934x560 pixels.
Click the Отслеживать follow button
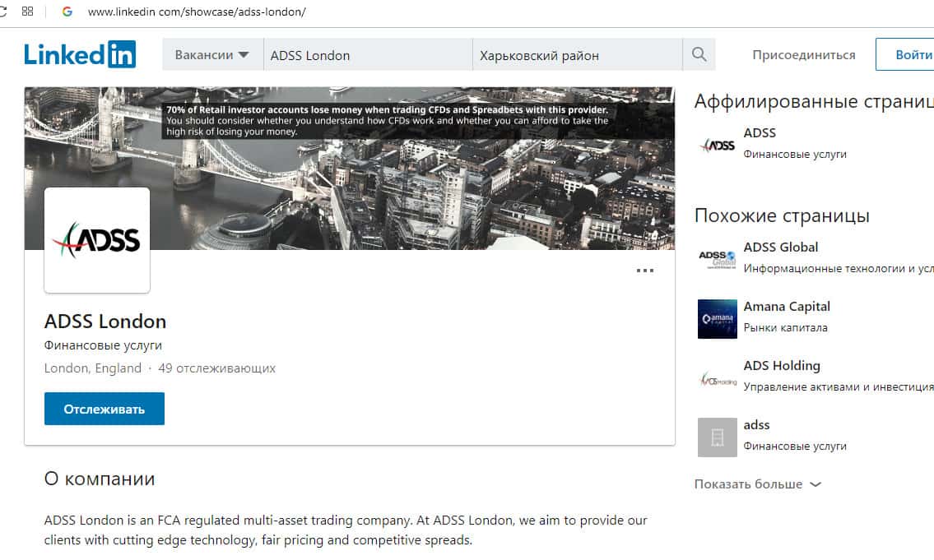[105, 409]
